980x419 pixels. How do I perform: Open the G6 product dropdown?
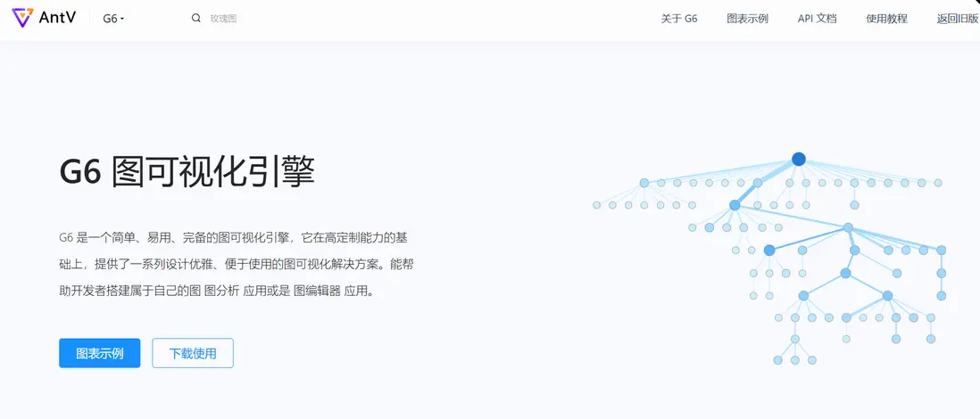[x=113, y=19]
